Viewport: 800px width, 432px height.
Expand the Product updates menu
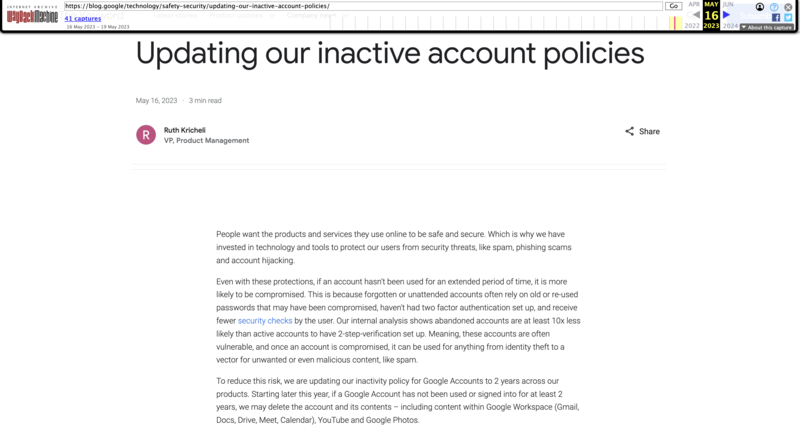tap(242, 15)
